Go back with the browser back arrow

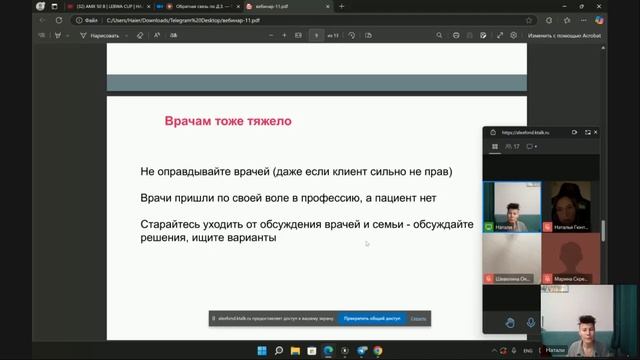(42, 20)
